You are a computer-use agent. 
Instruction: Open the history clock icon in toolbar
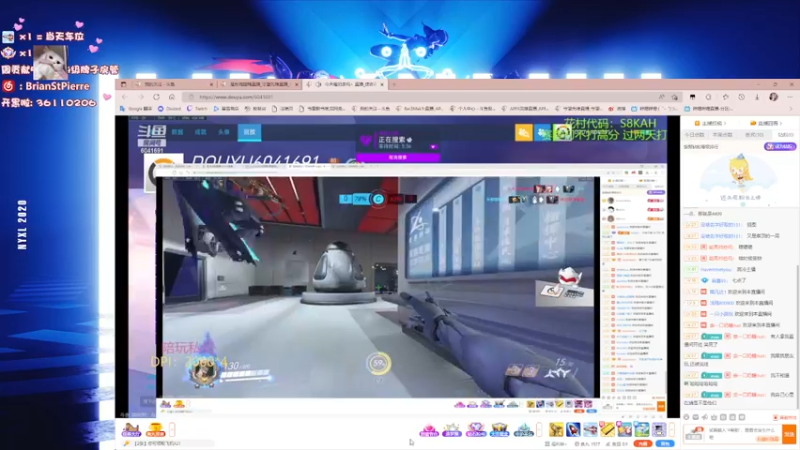(x=741, y=97)
